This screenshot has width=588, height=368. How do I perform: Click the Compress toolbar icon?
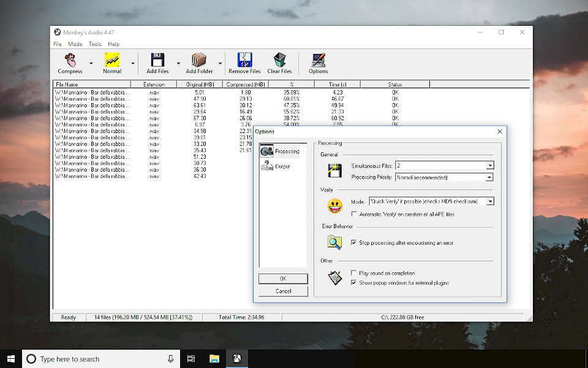tap(70, 60)
